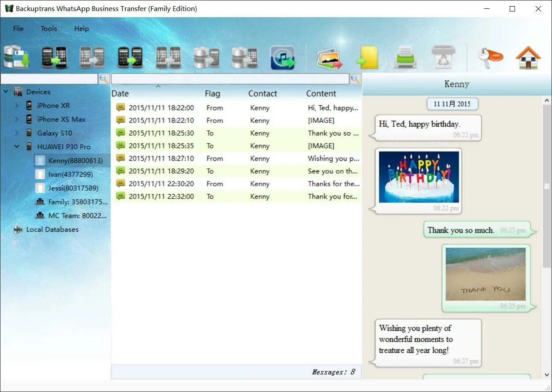Backup WhatsApp messages to local database

point(17,56)
